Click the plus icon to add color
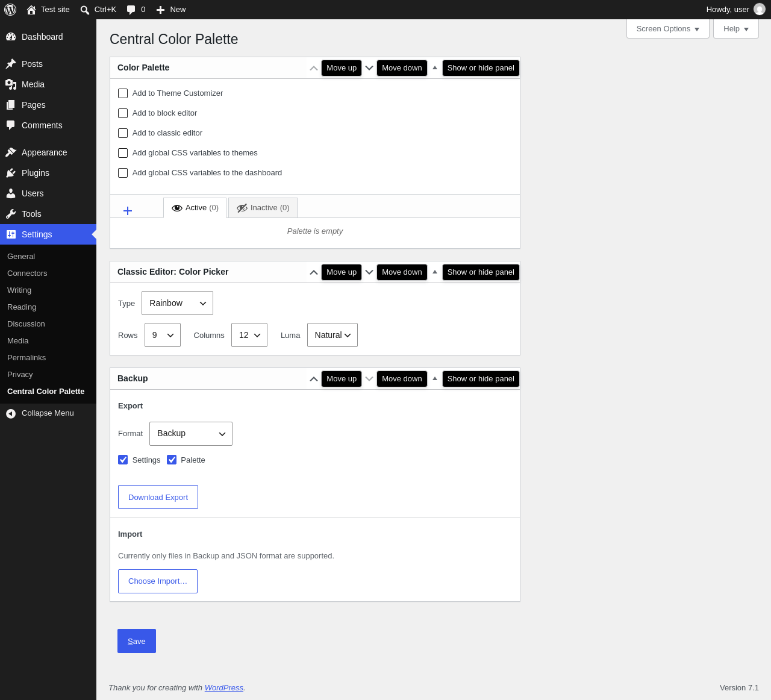This screenshot has height=700, width=771. [128, 211]
